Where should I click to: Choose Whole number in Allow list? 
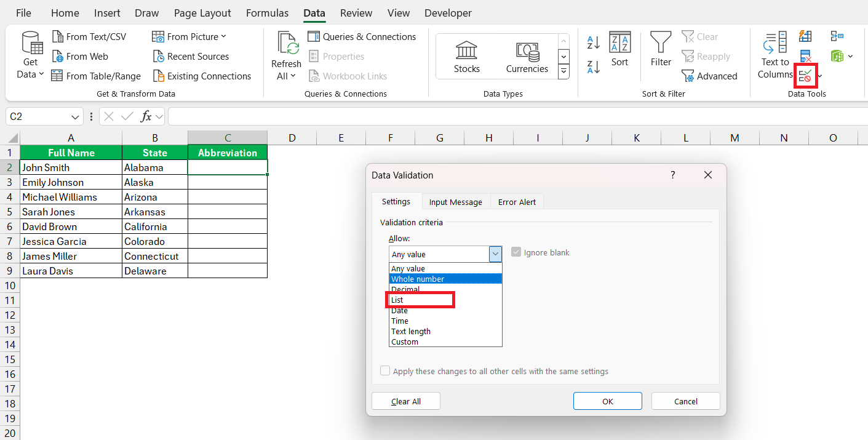point(445,279)
